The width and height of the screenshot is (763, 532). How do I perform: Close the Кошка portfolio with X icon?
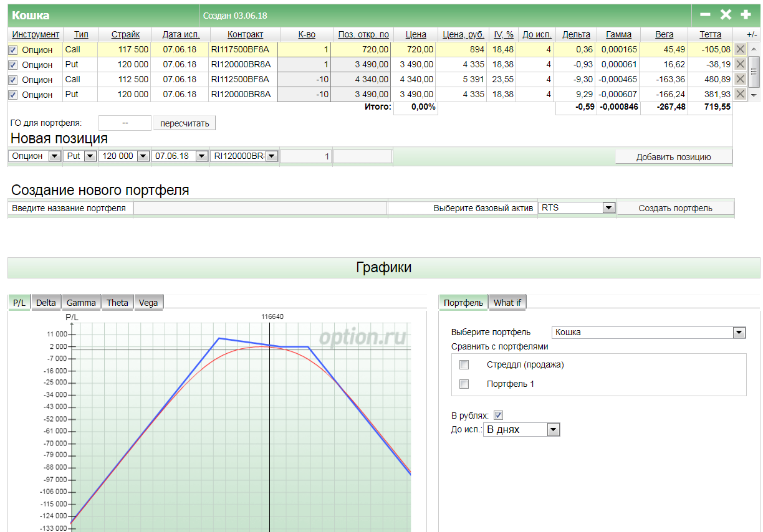[726, 15]
